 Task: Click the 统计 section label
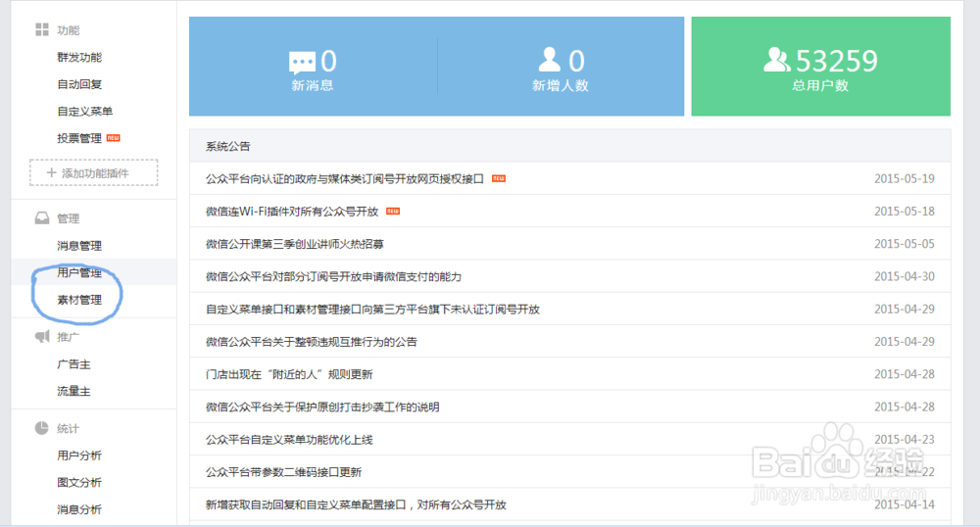pyautogui.click(x=69, y=428)
